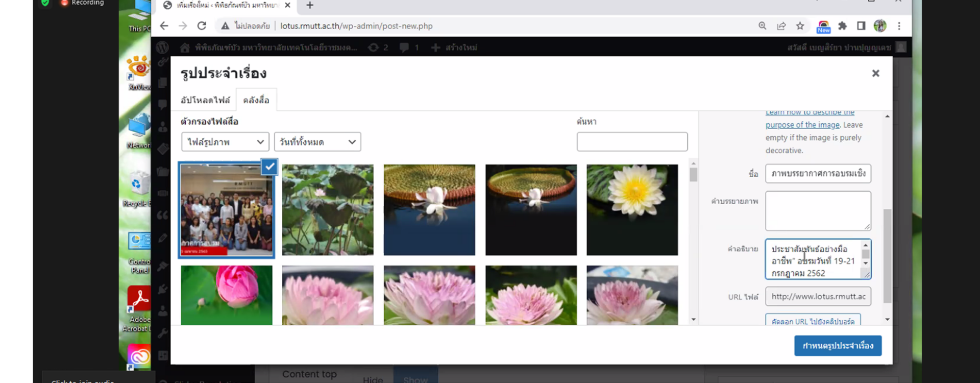Toggle the browser side panel icon

point(861,26)
